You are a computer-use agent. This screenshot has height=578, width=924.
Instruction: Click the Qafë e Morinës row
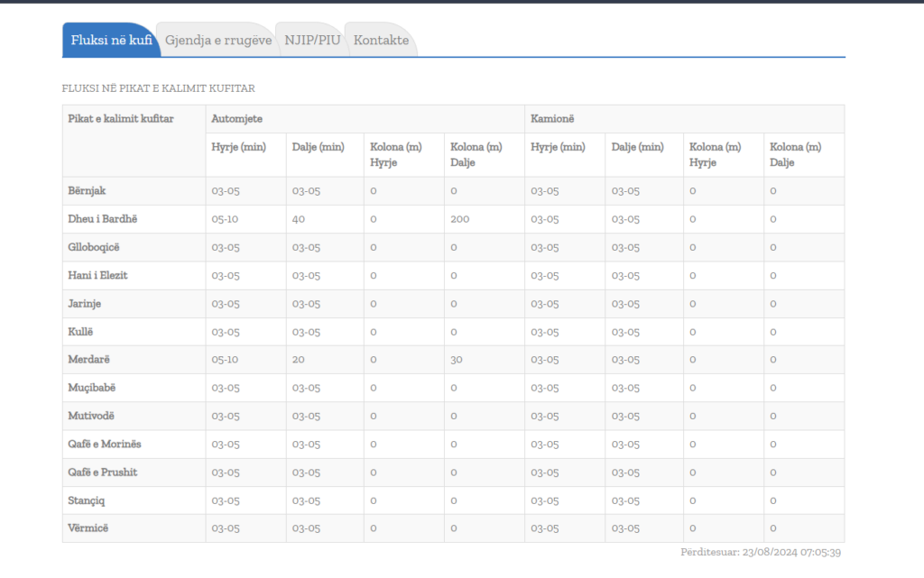[x=453, y=445]
